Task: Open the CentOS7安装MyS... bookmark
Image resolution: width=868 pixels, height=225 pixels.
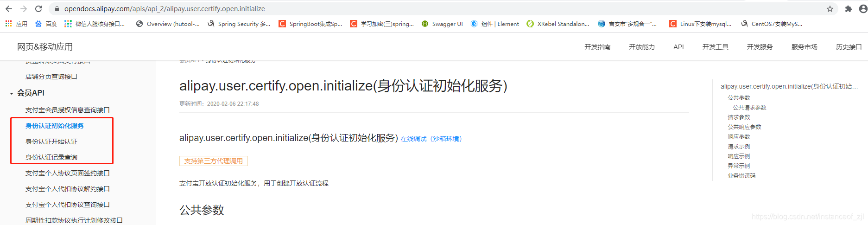Action: coord(772,24)
